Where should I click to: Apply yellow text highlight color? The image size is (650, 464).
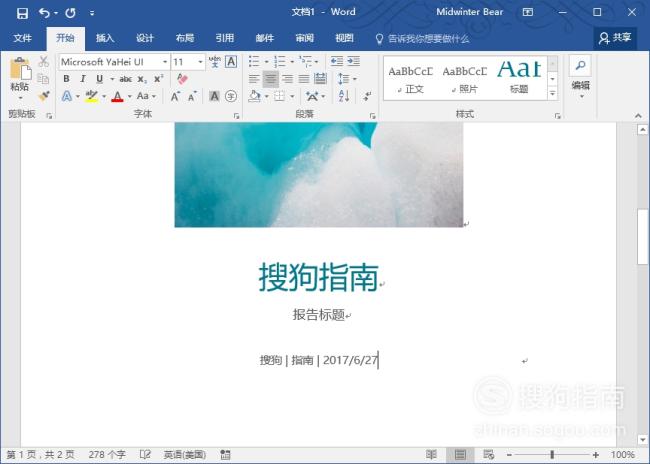tap(92, 96)
